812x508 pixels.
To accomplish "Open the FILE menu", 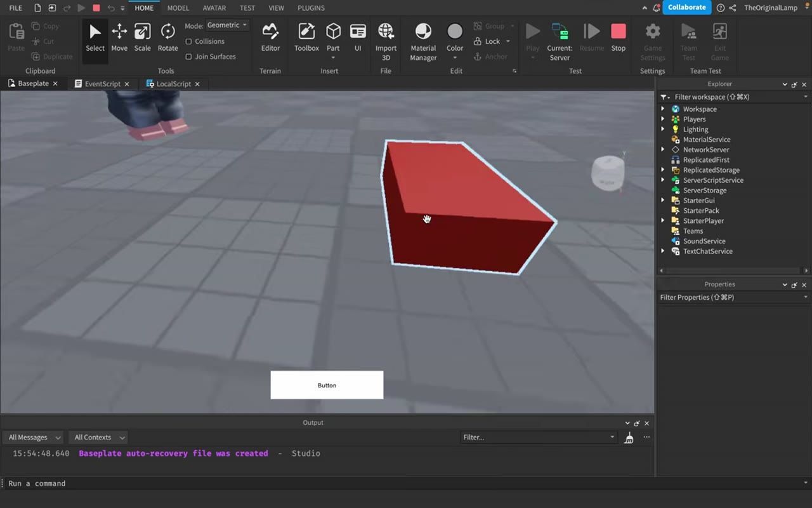I will (15, 8).
